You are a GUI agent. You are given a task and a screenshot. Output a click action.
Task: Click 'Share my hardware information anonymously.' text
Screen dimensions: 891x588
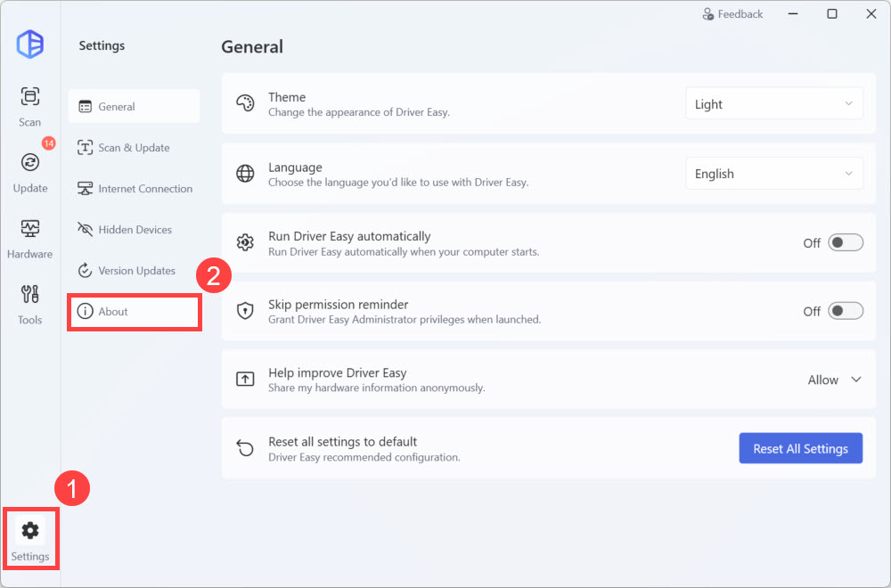377,388
